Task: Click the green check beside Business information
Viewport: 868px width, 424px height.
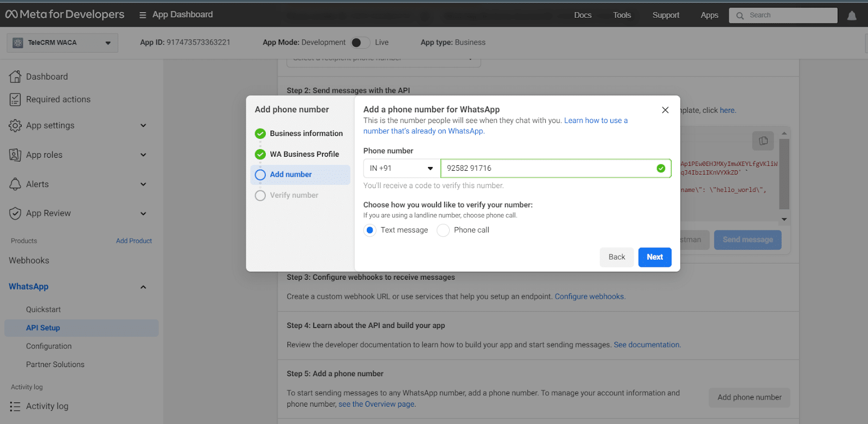Action: 260,133
